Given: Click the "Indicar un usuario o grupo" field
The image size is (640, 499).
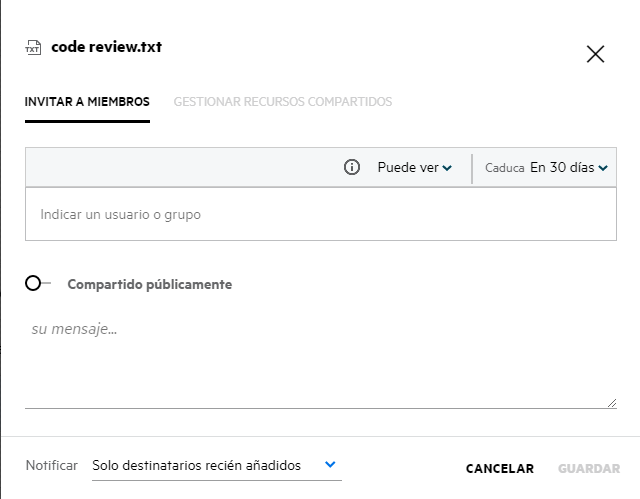Looking at the screenshot, I should pyautogui.click(x=320, y=214).
